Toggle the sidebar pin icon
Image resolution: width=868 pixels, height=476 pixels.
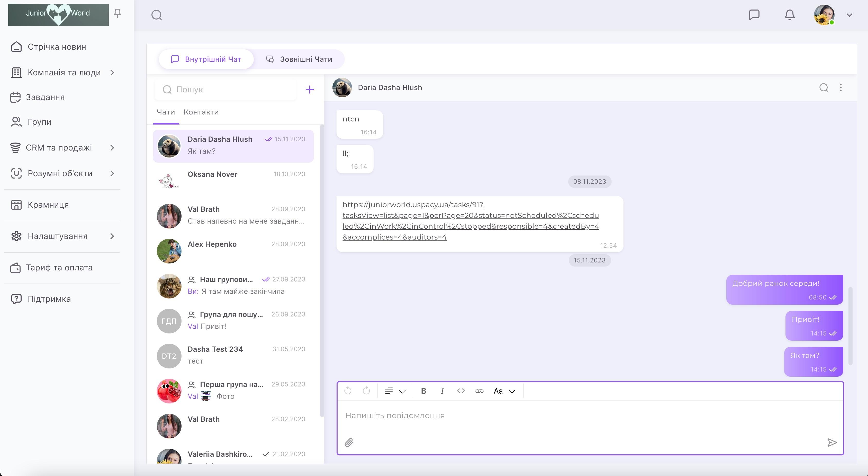coord(117,13)
